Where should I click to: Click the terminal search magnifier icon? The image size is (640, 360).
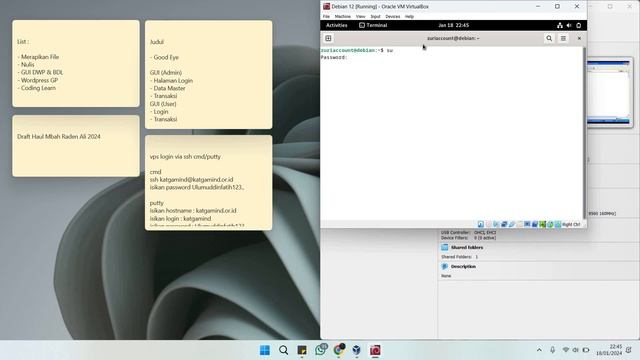tap(549, 38)
